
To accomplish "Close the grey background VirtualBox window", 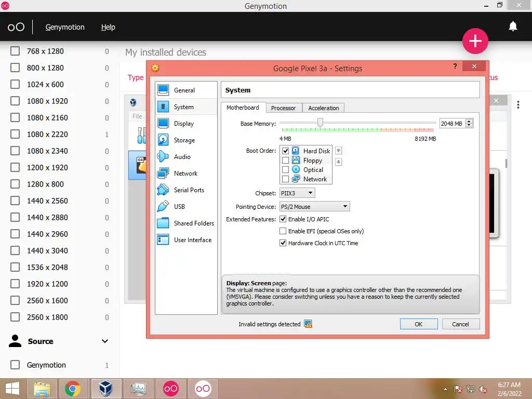I will coord(496,100).
